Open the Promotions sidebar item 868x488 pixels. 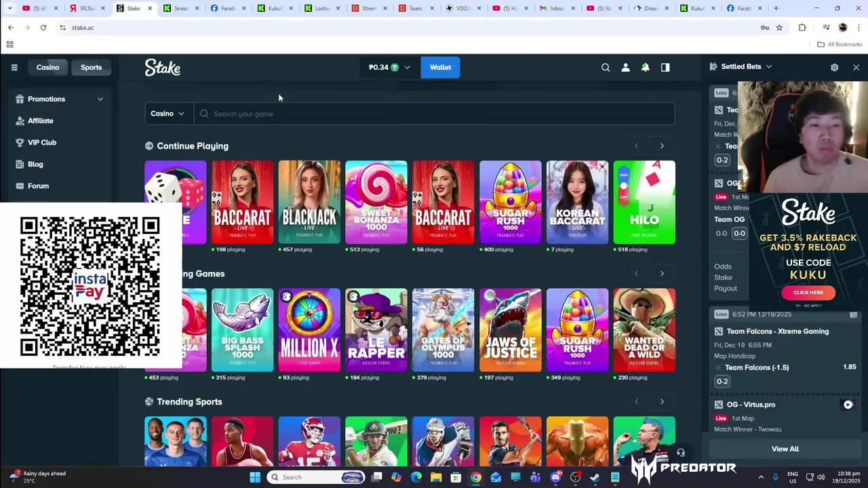point(46,99)
